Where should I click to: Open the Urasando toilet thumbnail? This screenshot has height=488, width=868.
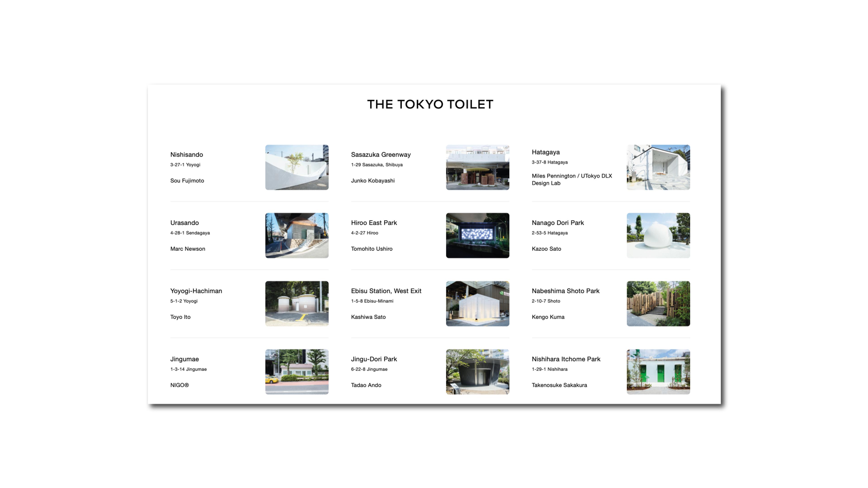click(x=297, y=235)
